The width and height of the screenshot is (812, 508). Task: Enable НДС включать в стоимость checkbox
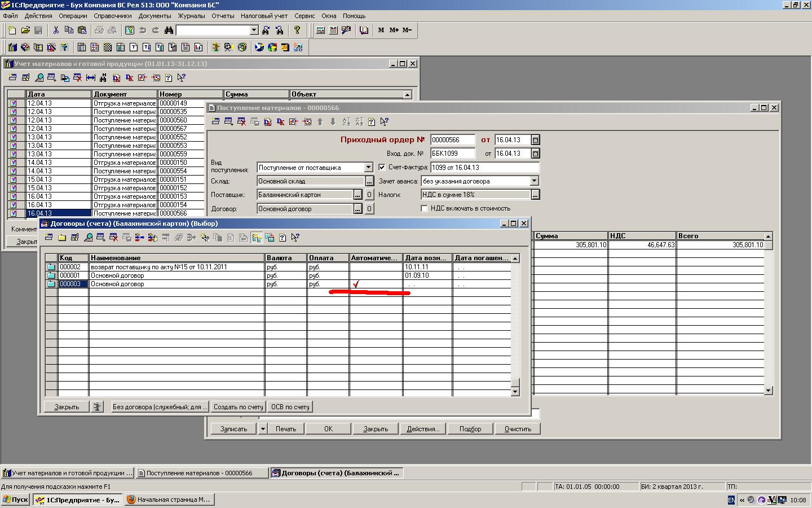click(x=425, y=208)
